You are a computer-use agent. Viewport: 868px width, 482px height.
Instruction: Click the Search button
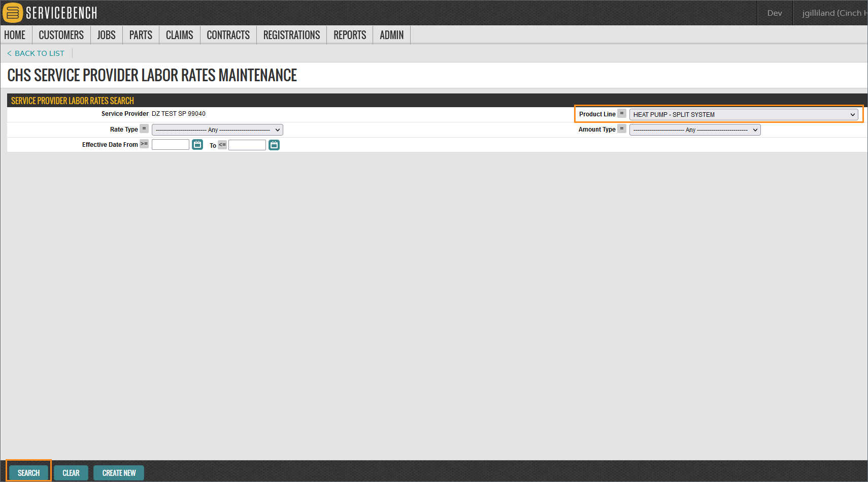[x=29, y=473]
